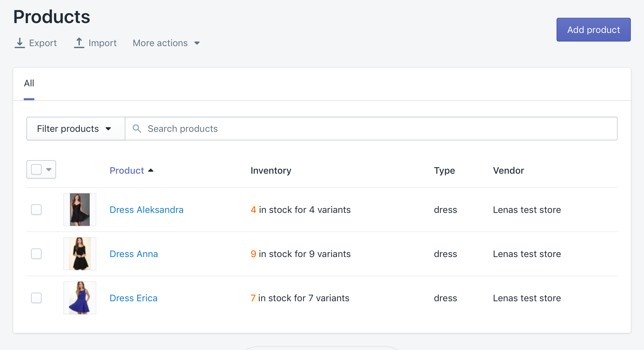The image size is (644, 350).
Task: Switch to the All tab
Action: pos(29,83)
